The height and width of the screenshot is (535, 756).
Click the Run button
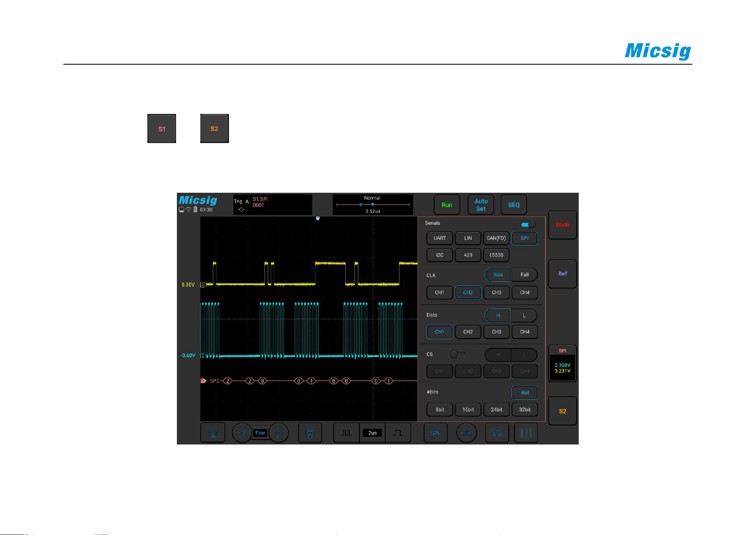tap(447, 205)
